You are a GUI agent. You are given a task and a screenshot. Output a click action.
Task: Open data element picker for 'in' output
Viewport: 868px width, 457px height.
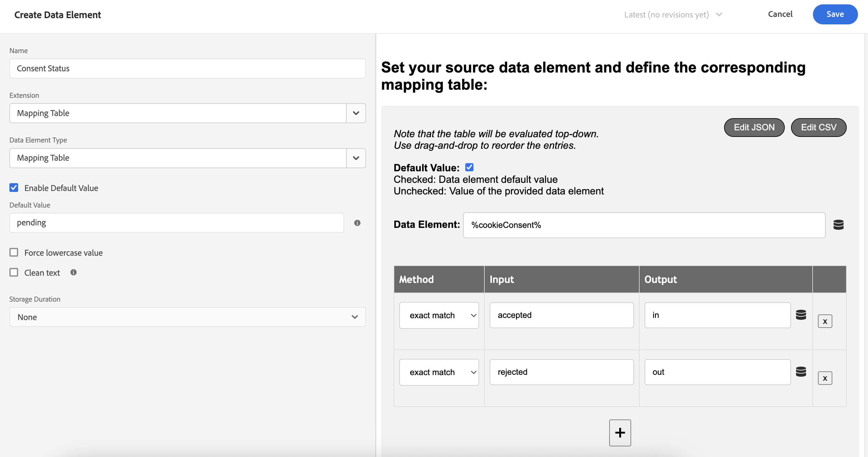[801, 315]
